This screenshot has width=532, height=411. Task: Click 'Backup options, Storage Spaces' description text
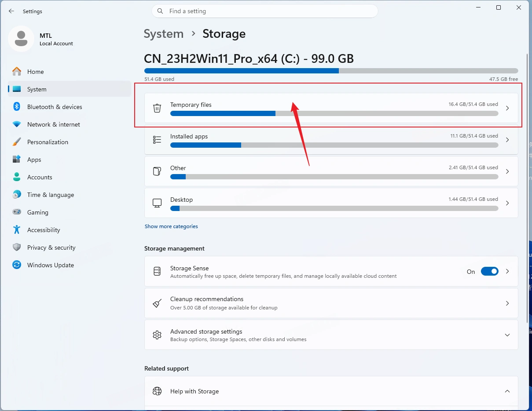238,339
